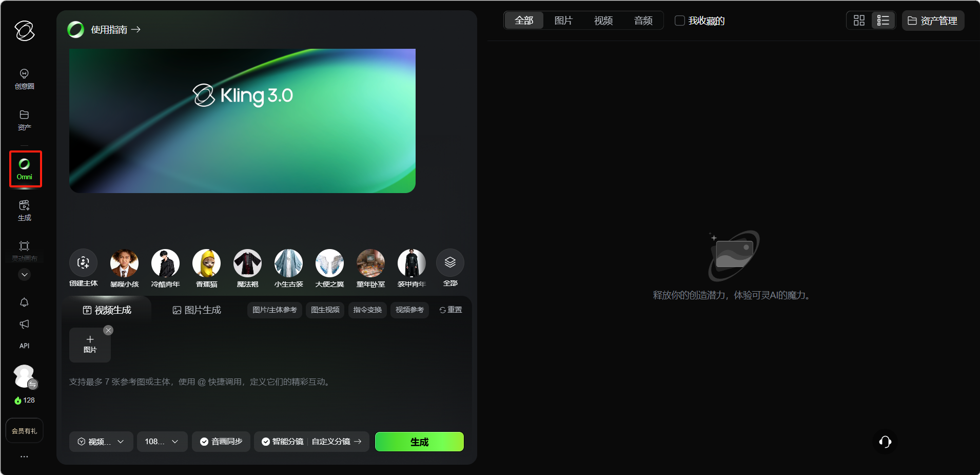The width and height of the screenshot is (980, 475).
Task: Select the Omni sidebar icon
Action: (25, 169)
